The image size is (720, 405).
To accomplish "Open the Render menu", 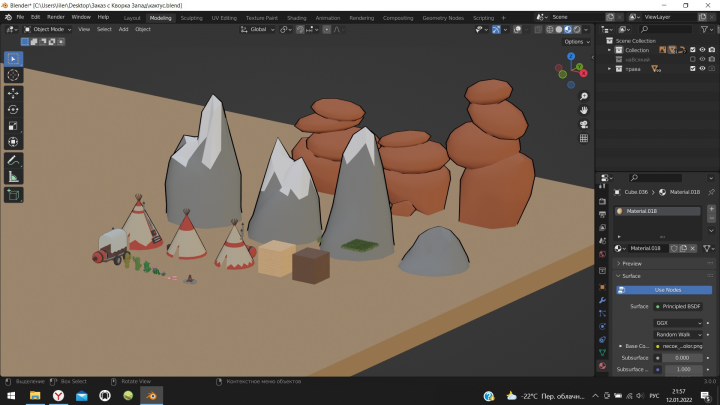I will pos(56,17).
